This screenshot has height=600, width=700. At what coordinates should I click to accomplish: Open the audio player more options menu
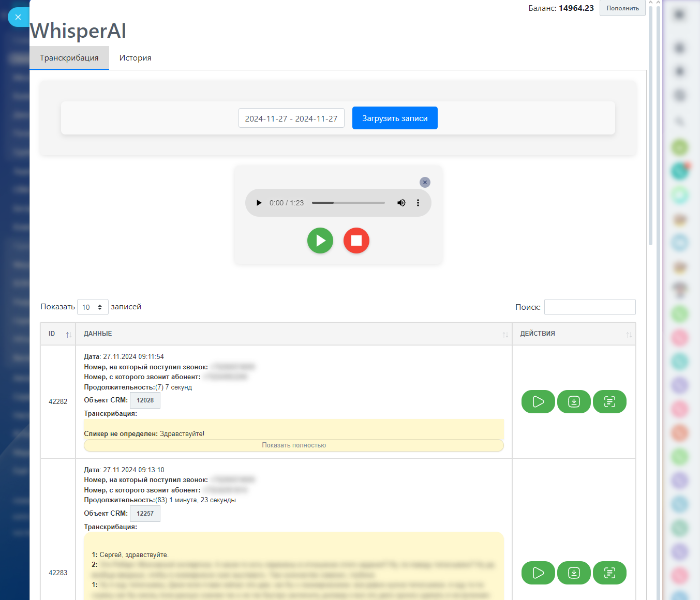tap(418, 203)
